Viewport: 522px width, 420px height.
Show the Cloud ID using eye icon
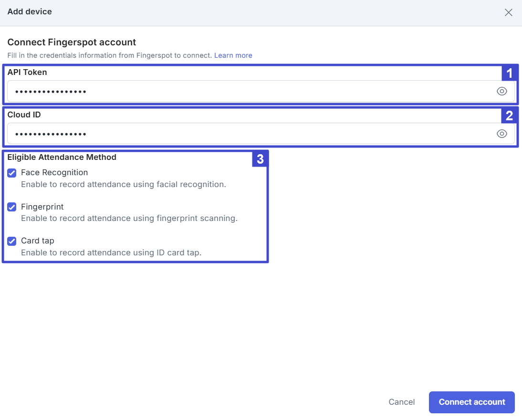(501, 134)
